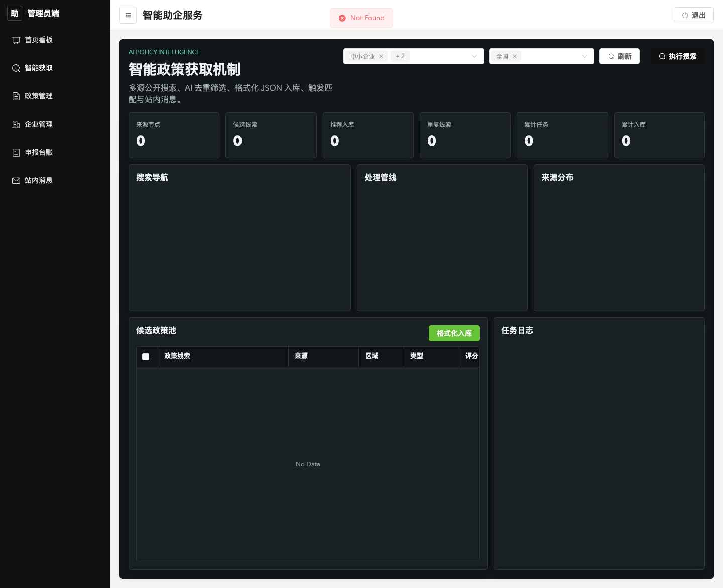This screenshot has height=588, width=723.
Task: Open 智能获取 menu item
Action: (x=55, y=68)
